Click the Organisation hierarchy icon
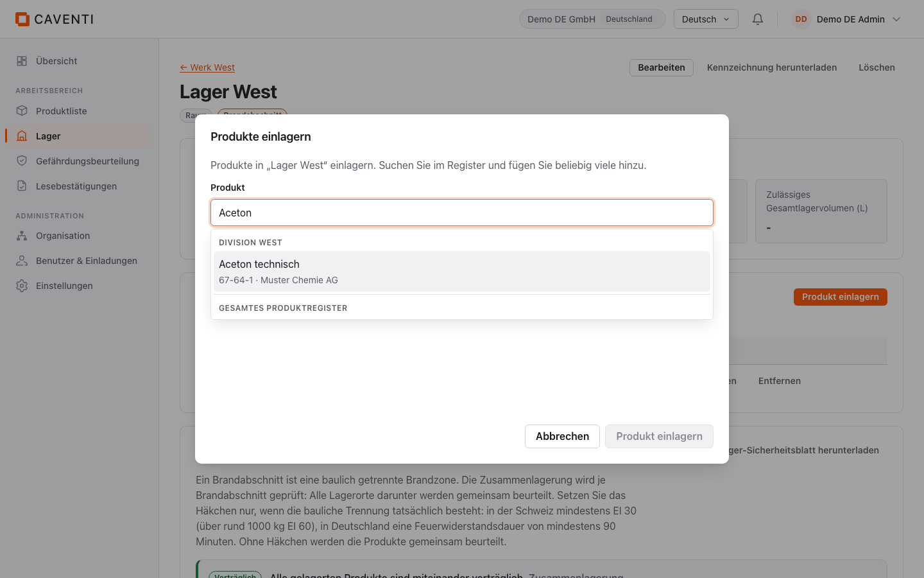The width and height of the screenshot is (924, 578). click(22, 236)
